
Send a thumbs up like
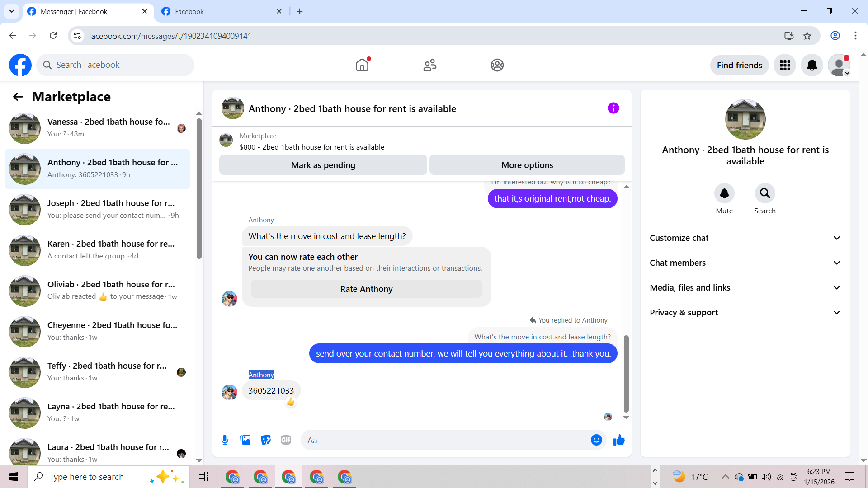(x=619, y=440)
